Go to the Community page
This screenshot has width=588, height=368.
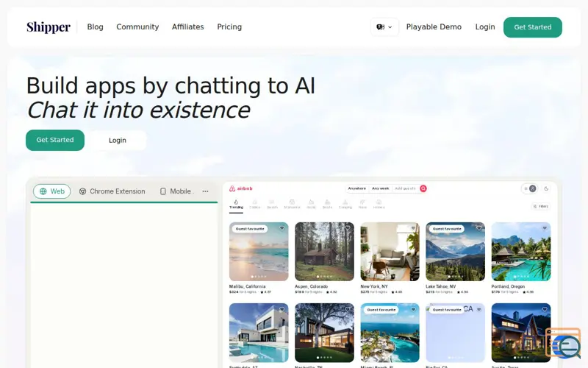pyautogui.click(x=137, y=27)
